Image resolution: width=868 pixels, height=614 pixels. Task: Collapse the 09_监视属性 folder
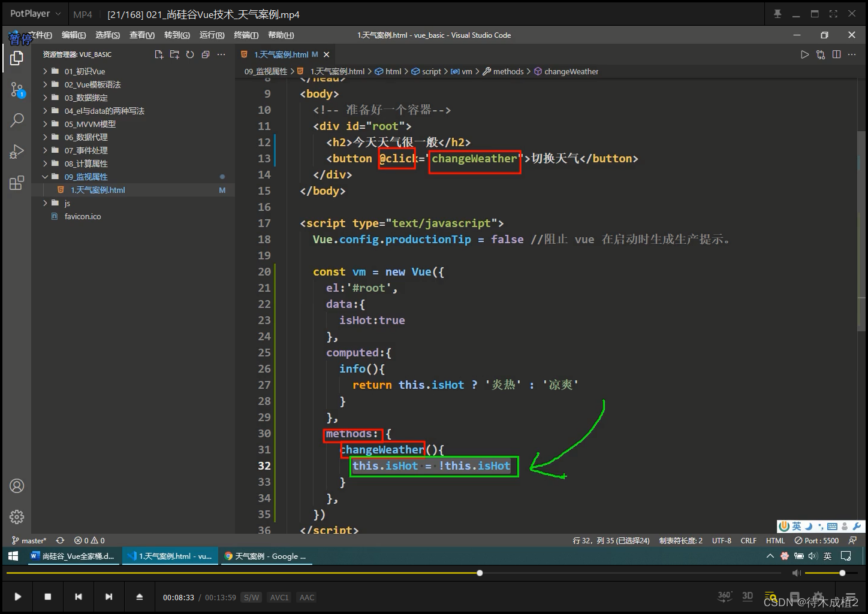[45, 177]
